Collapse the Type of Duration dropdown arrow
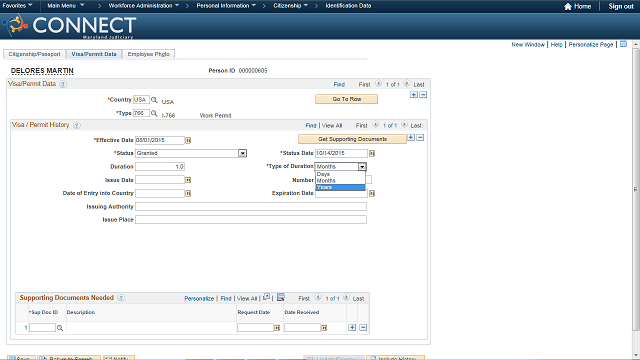This screenshot has height=360, width=640. [x=362, y=167]
